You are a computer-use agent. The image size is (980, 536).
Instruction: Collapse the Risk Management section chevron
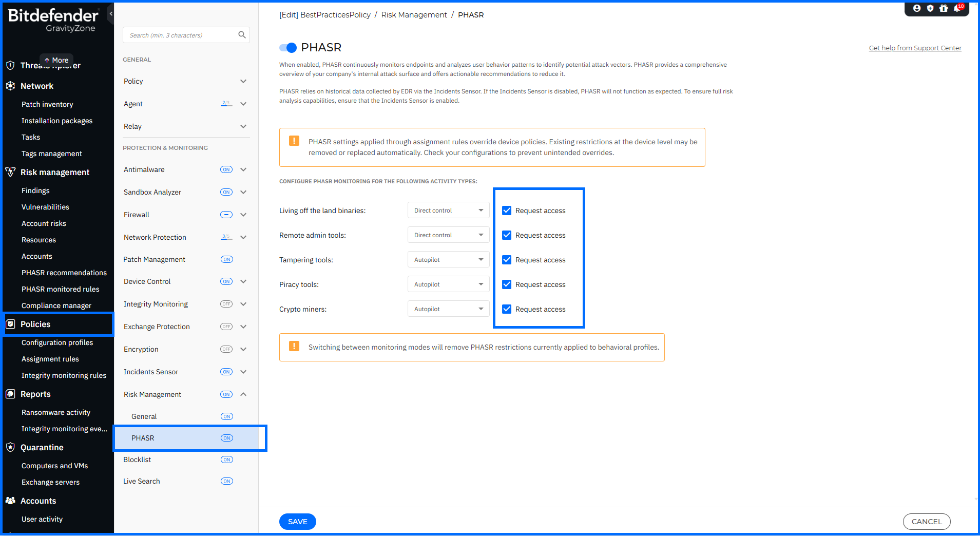click(243, 394)
